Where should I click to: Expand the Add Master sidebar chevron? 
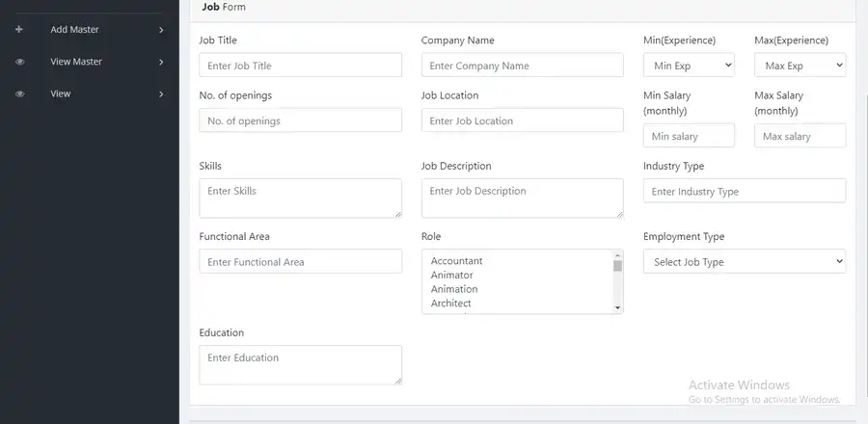tap(161, 30)
